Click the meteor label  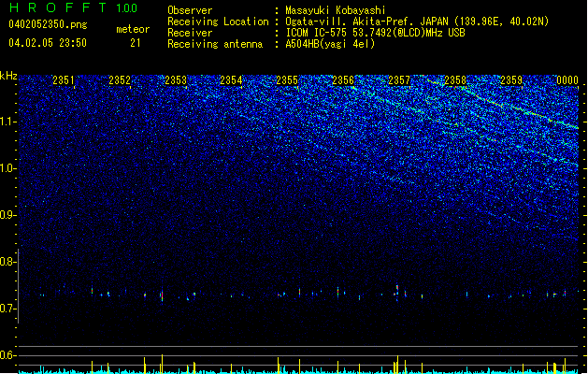click(x=133, y=29)
